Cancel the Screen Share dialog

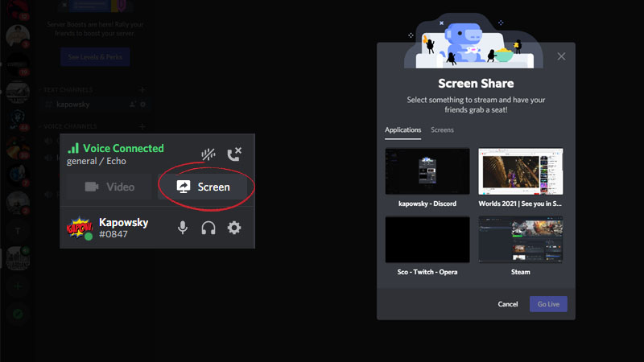508,304
